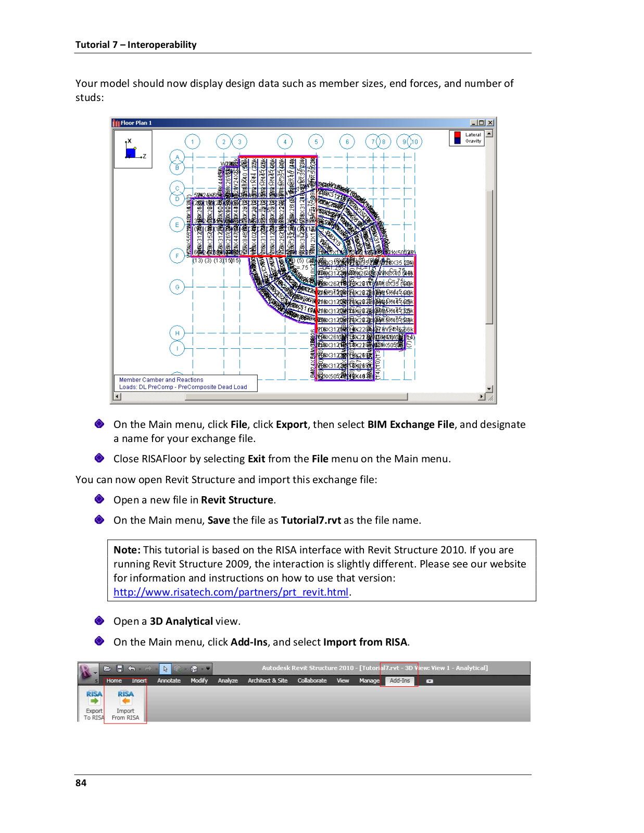
Task: Switch to the Annotate ribbon tab
Action: [x=169, y=680]
